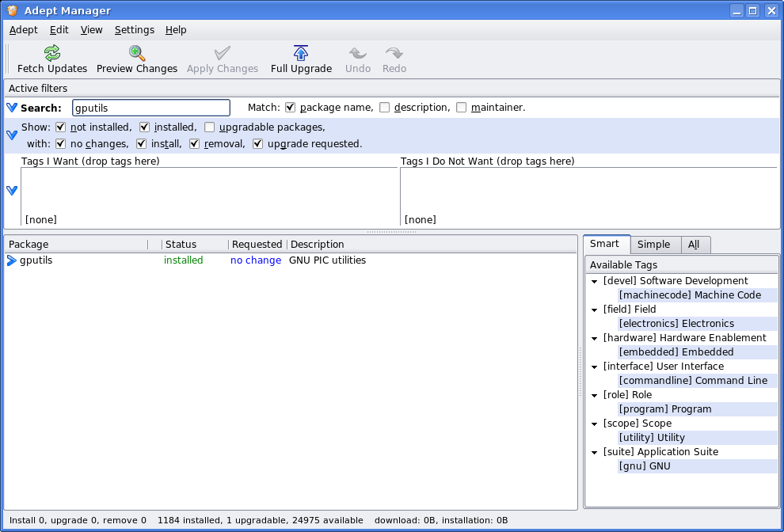Expand the gputils package row arrow
This screenshot has height=532, width=784.
pos(11,260)
